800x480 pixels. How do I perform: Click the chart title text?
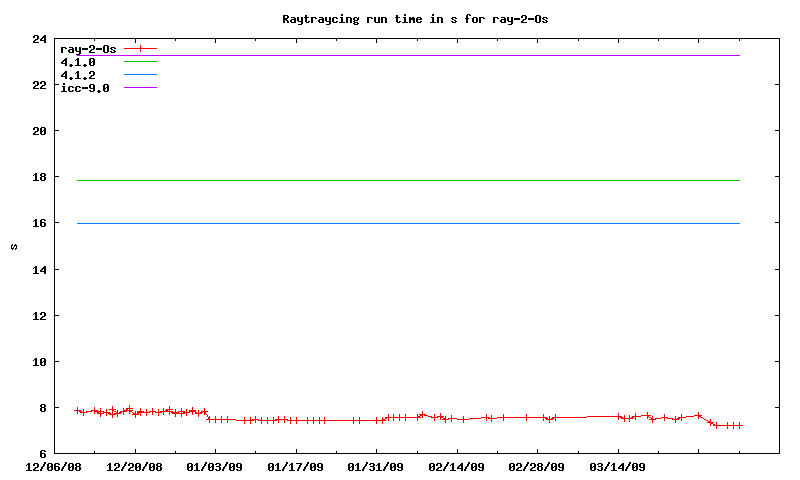415,19
